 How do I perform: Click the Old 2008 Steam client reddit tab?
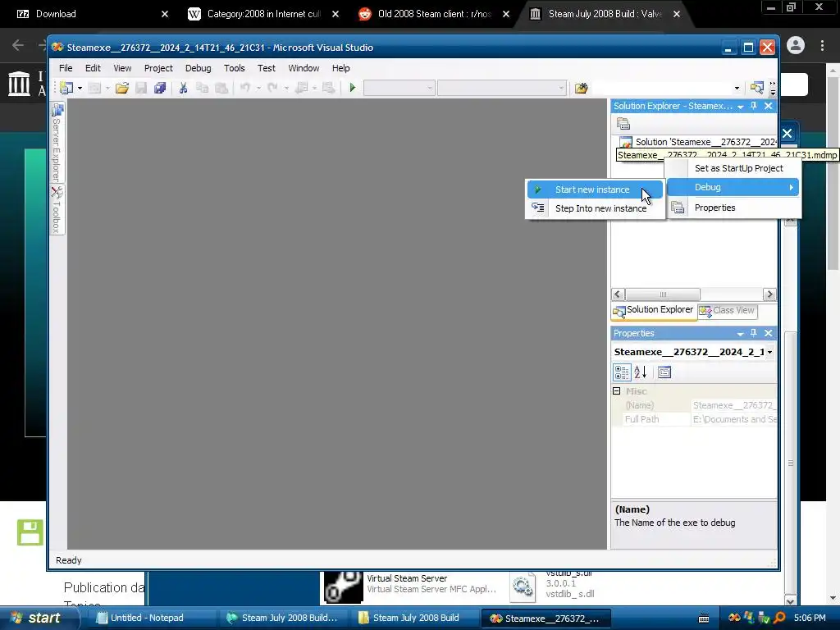[434, 14]
